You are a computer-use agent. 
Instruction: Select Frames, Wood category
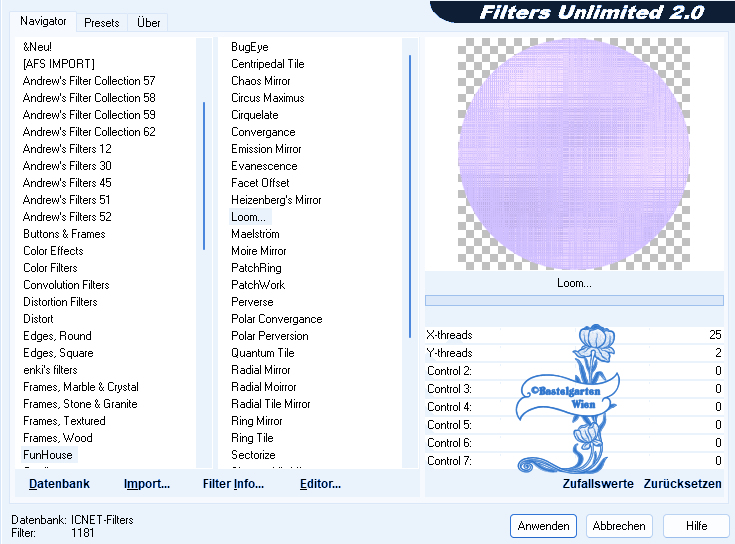click(58, 438)
